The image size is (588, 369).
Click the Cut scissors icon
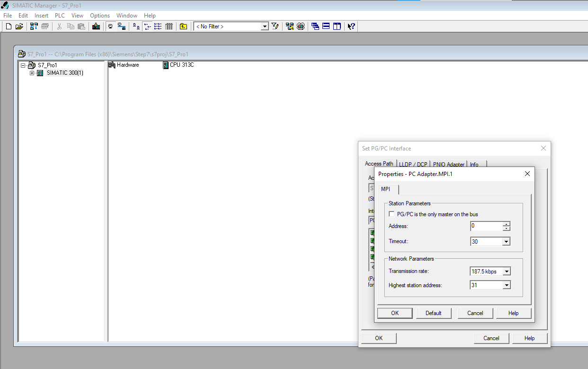[x=60, y=26]
